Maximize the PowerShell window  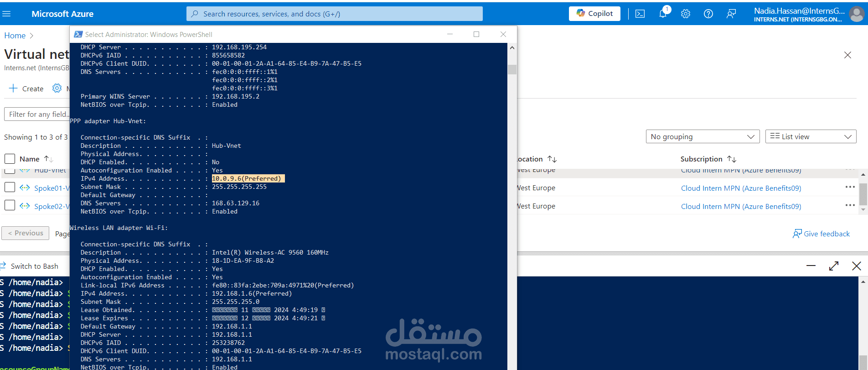point(476,34)
